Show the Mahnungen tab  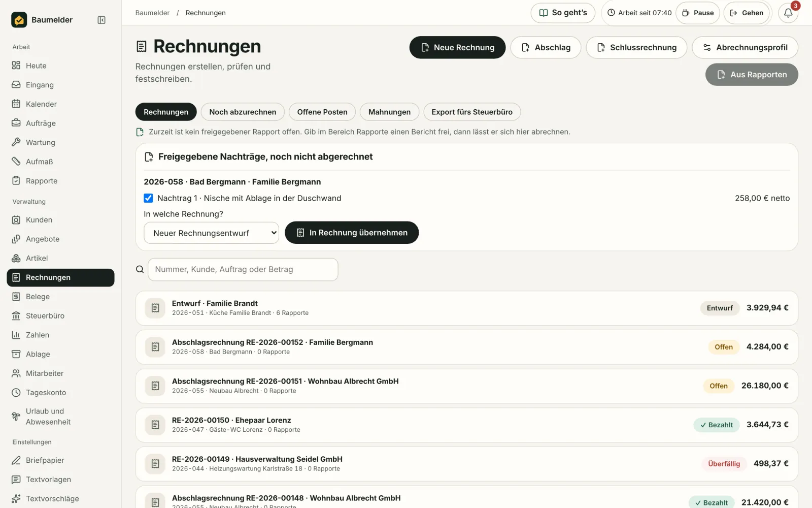pyautogui.click(x=389, y=112)
